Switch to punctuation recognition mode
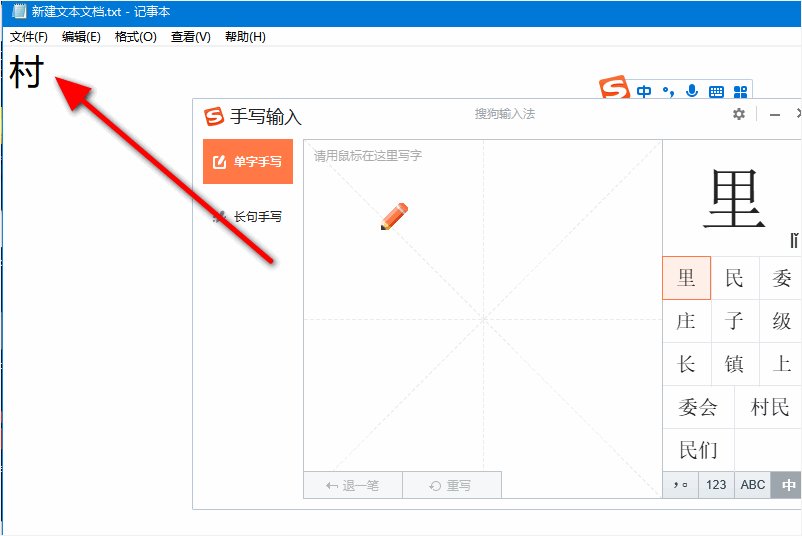 tap(680, 485)
